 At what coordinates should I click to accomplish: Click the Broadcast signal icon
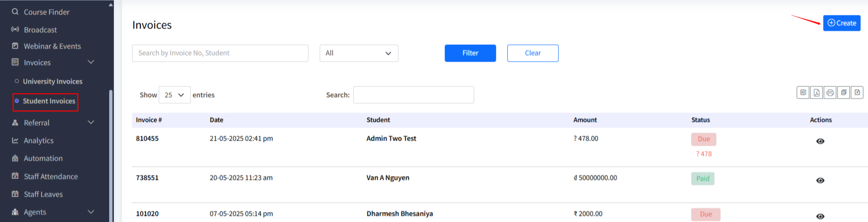[15, 29]
